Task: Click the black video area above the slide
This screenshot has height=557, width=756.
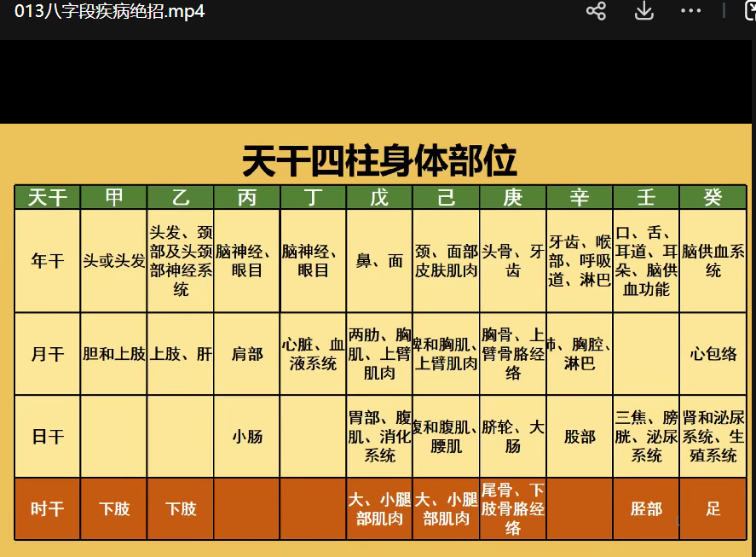Action: 378,81
